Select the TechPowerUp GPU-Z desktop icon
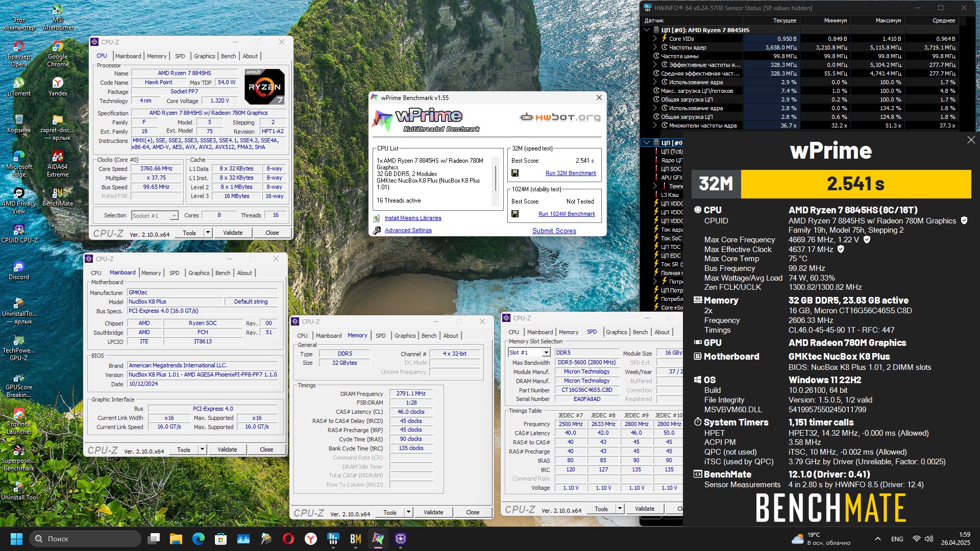This screenshot has width=980, height=551. [x=19, y=347]
